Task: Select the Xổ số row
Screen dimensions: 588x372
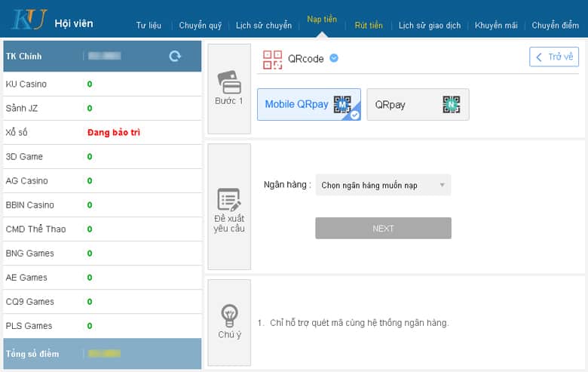Action: point(102,133)
